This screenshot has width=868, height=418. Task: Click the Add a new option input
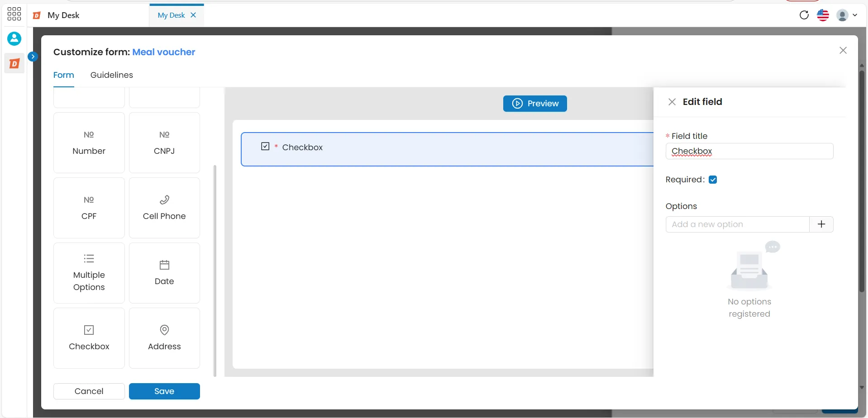pos(738,224)
